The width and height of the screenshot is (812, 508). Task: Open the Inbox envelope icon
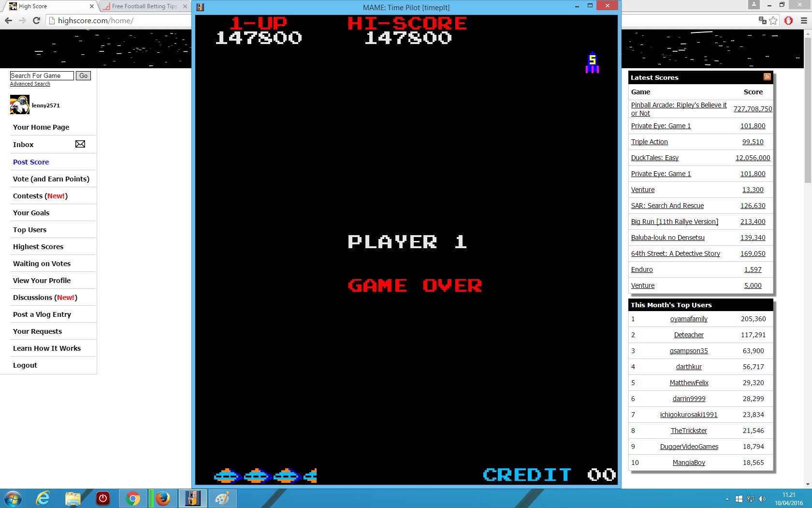(80, 144)
